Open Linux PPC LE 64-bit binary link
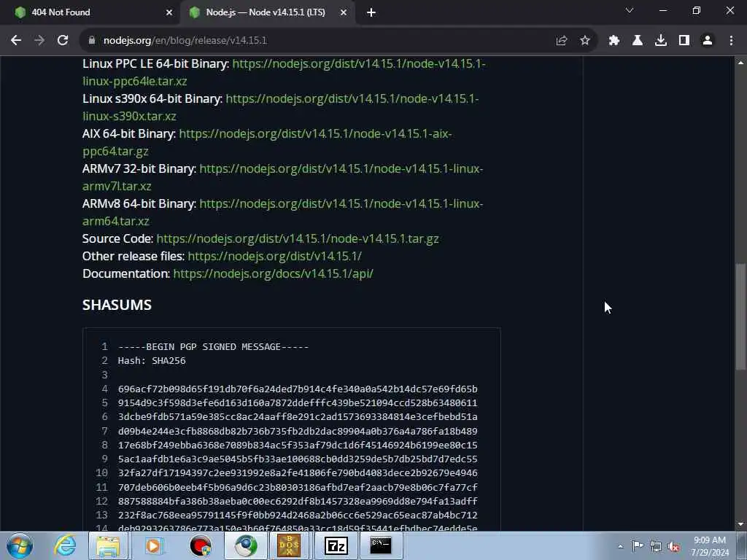Viewport: 747px width, 560px height. (x=284, y=72)
